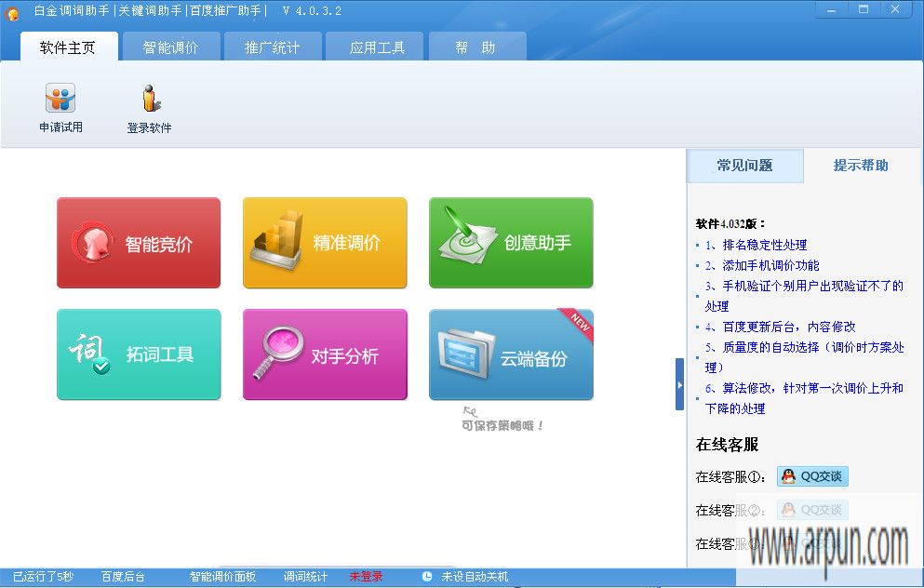
Task: Open the 精准调价 yellow tile
Action: [x=325, y=243]
